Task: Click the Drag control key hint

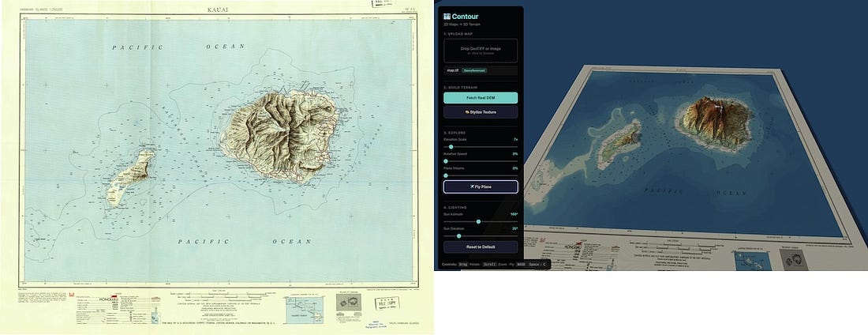Action: tap(462, 265)
